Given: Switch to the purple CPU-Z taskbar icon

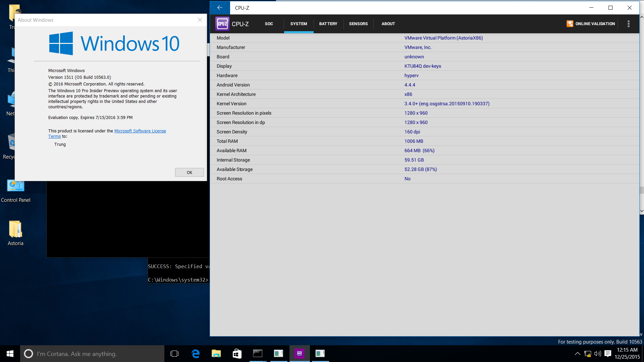Looking at the screenshot, I should 299,354.
